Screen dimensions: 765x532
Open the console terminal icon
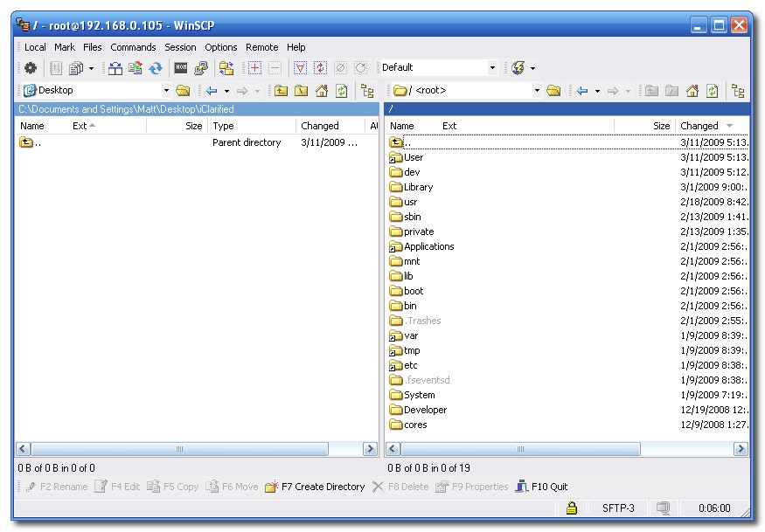[x=181, y=68]
